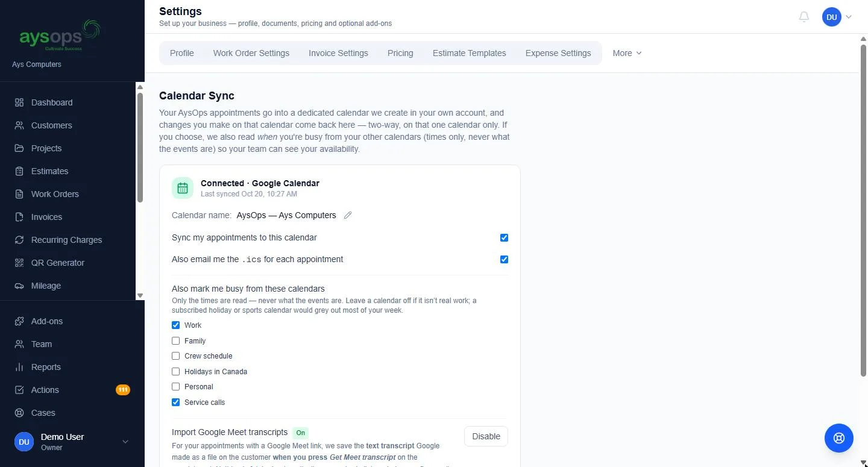
Task: Click the aysops logo
Action: point(59,35)
